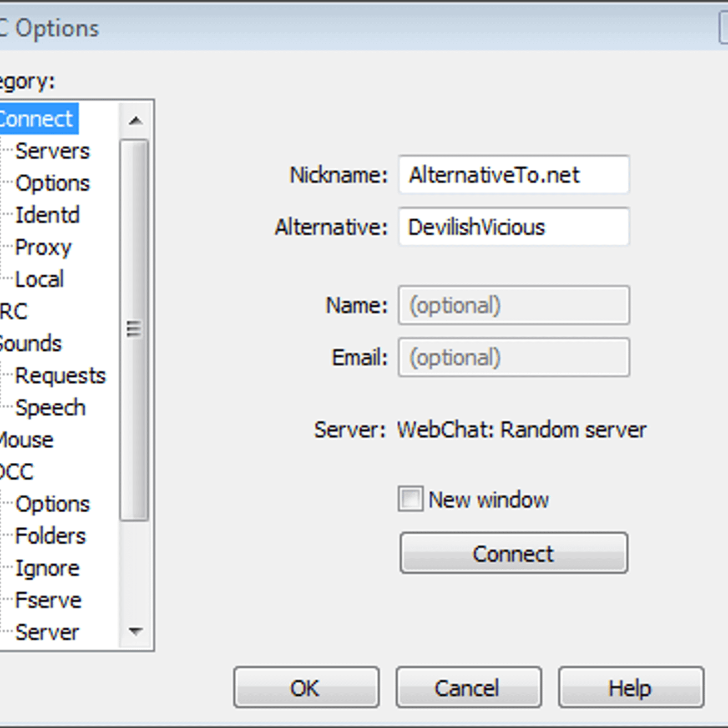This screenshot has width=728, height=728.
Task: Click the Connect button
Action: click(x=514, y=553)
